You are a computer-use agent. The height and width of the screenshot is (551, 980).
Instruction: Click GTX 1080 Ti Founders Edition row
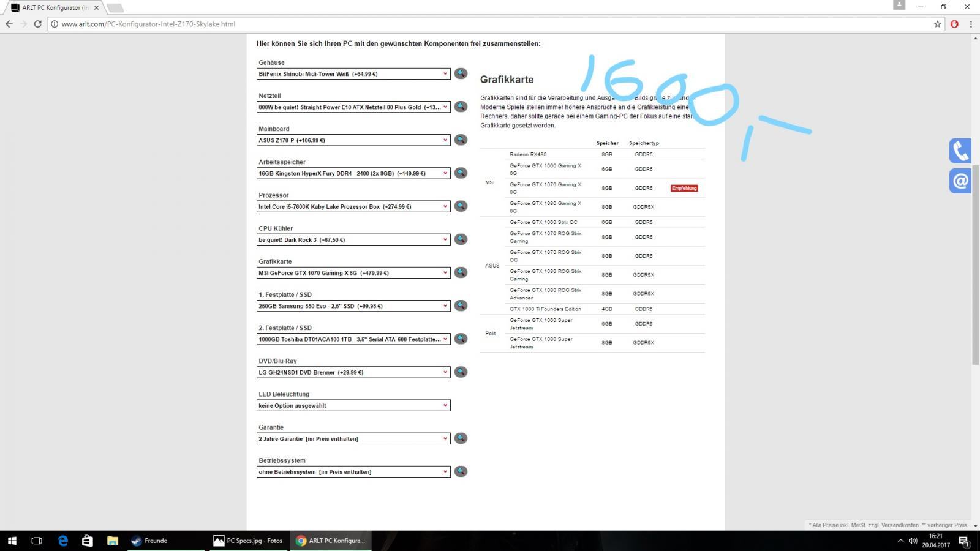coord(592,309)
